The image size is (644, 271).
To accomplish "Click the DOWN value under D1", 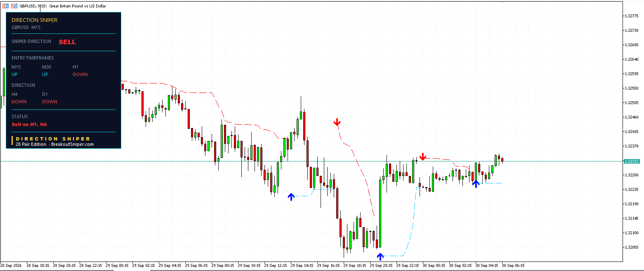I will click(x=50, y=102).
